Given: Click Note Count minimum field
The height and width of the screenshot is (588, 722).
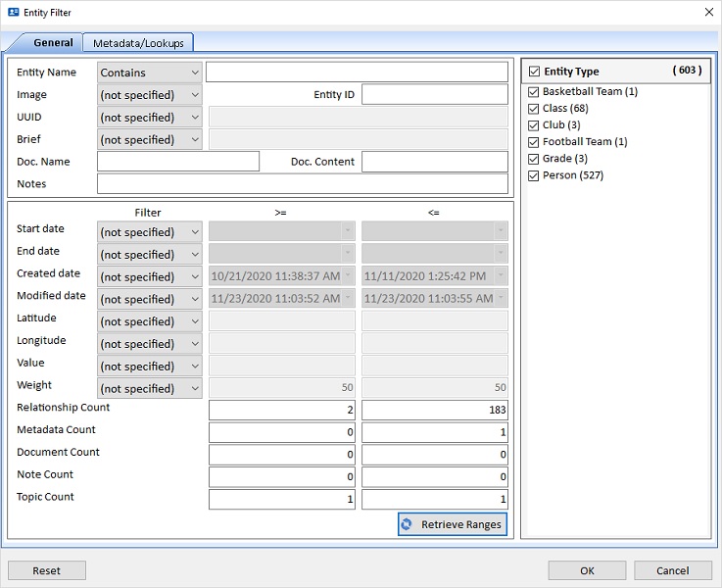Looking at the screenshot, I should coord(282,477).
